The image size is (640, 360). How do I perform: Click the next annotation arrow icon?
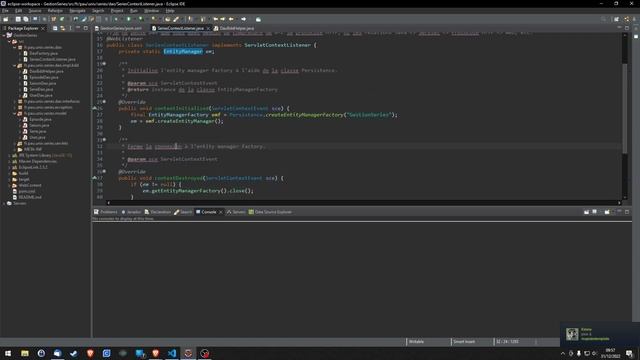click(190, 19)
